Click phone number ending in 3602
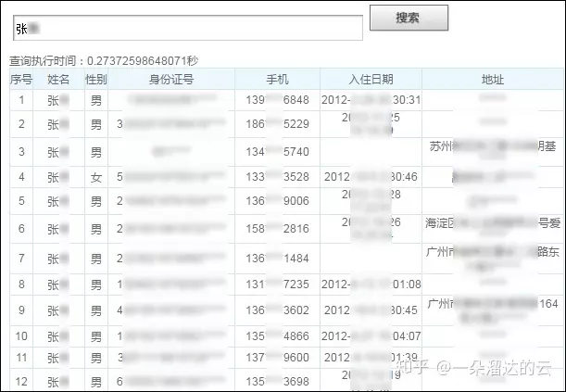Image resolution: width=566 pixels, height=392 pixels. pyautogui.click(x=277, y=310)
